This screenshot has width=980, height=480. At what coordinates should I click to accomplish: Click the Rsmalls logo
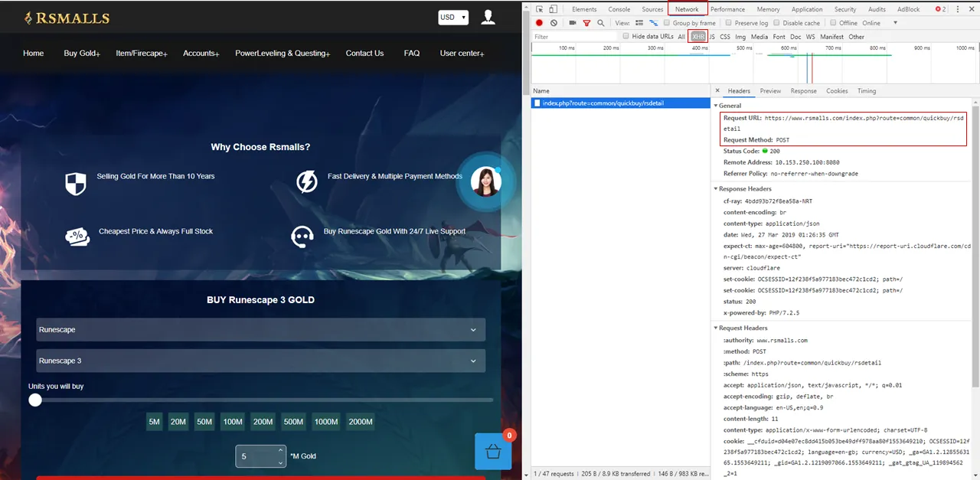[x=67, y=18]
